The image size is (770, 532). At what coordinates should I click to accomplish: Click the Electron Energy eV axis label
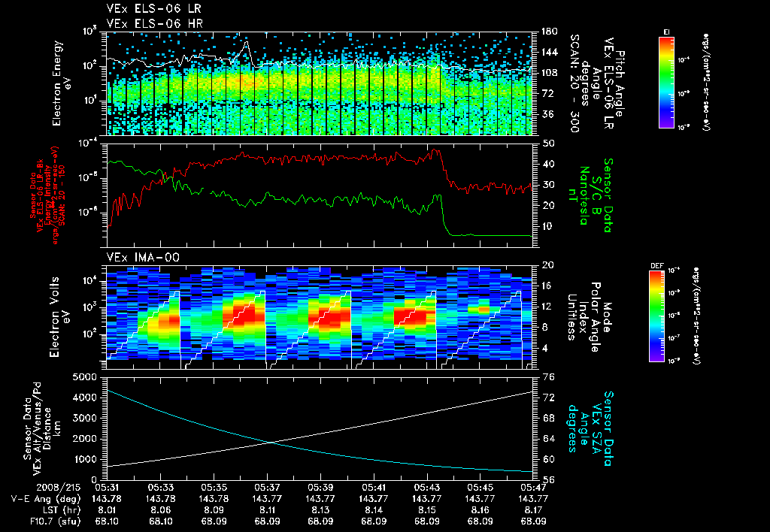[62, 83]
